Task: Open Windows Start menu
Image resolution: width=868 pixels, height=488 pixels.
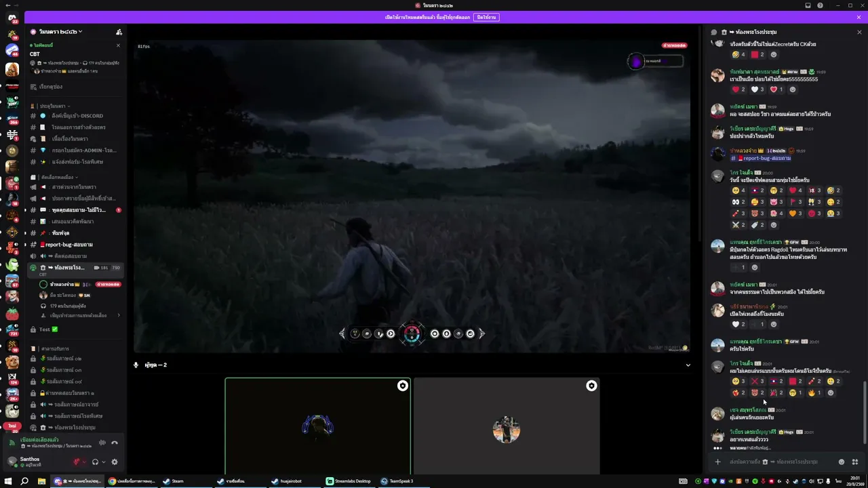Action: (x=9, y=481)
